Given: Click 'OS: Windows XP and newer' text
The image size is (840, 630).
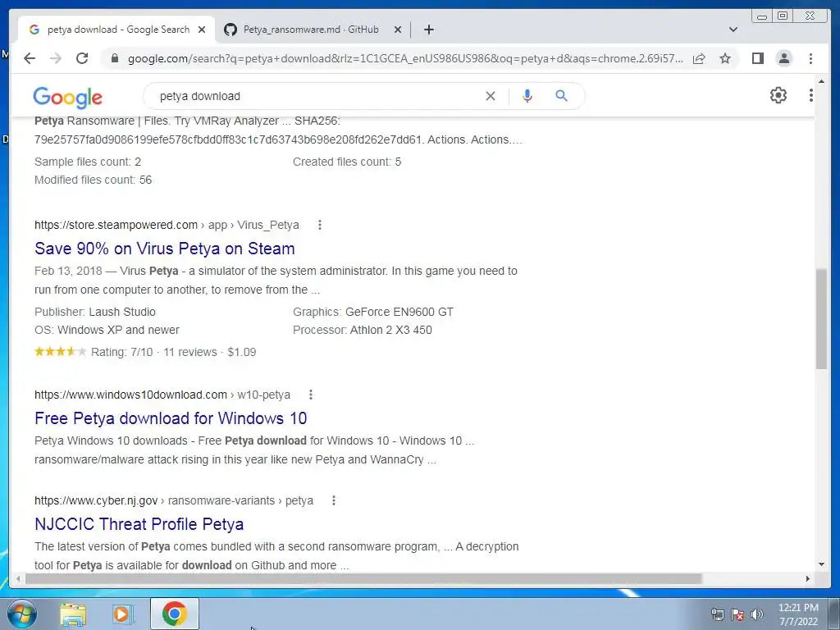Looking at the screenshot, I should coord(107,330).
